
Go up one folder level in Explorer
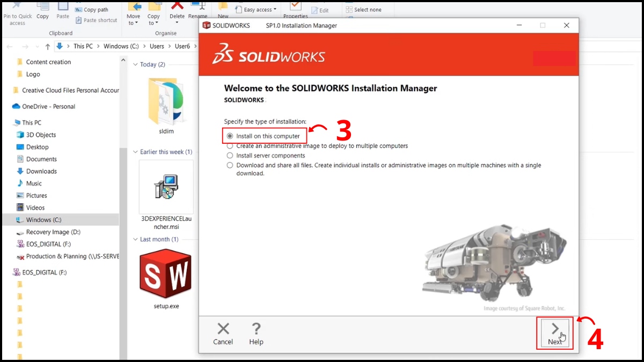pyautogui.click(x=48, y=47)
